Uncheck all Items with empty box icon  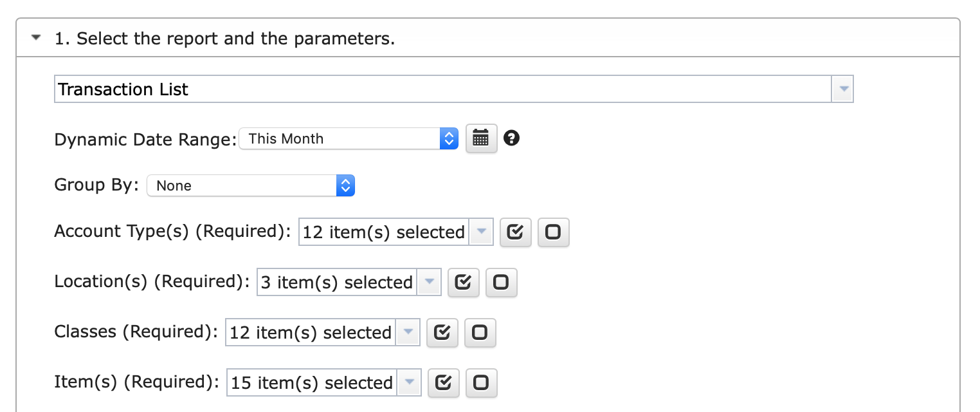coord(481,383)
